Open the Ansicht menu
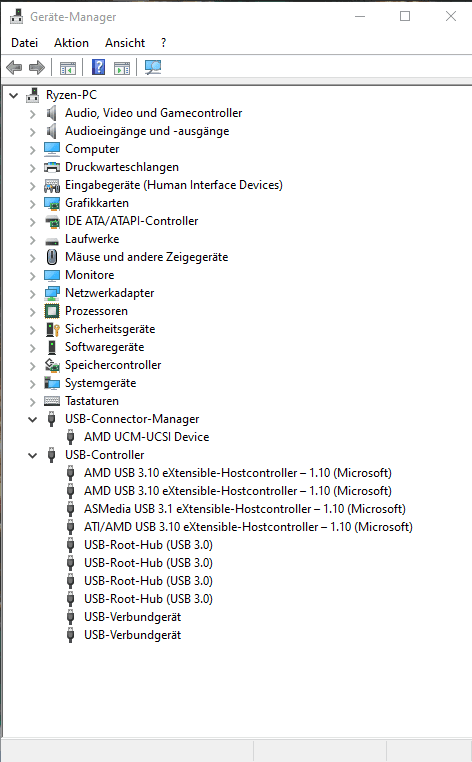 tap(125, 43)
